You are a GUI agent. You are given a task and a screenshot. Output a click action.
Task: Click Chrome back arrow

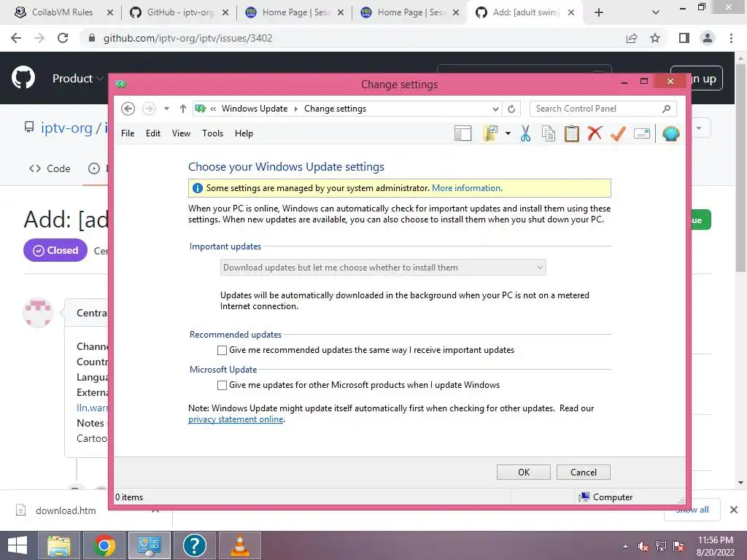point(16,38)
